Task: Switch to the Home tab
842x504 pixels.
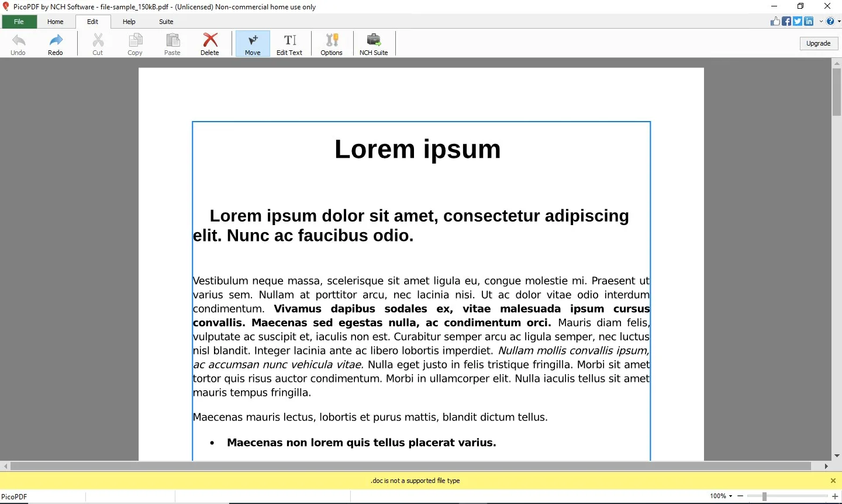Action: click(x=56, y=22)
